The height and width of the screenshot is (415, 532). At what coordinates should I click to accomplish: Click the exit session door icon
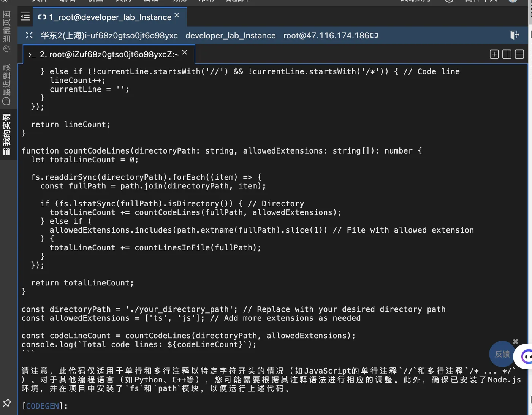pyautogui.click(x=515, y=35)
